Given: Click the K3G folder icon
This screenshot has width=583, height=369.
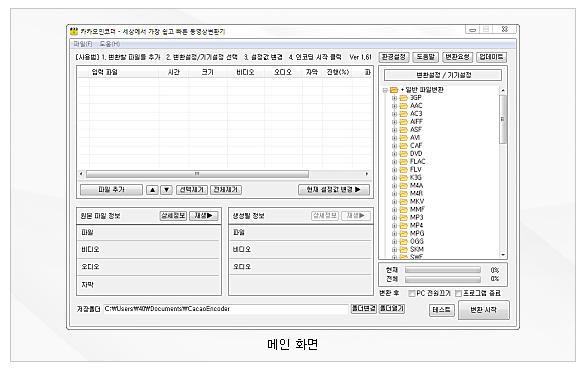Looking at the screenshot, I should [404, 178].
